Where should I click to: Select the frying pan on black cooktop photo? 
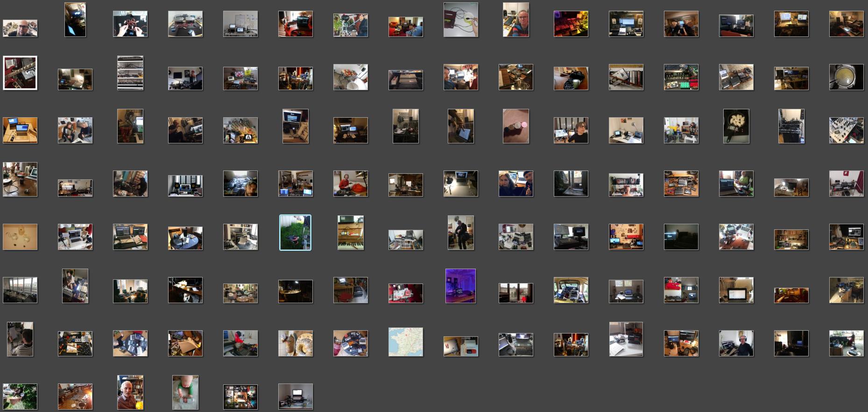(x=736, y=126)
